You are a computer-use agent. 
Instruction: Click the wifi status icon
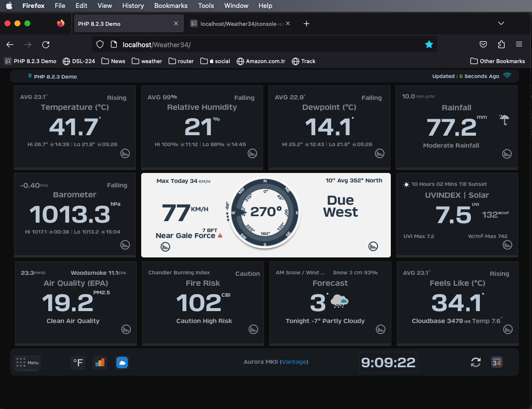507,76
